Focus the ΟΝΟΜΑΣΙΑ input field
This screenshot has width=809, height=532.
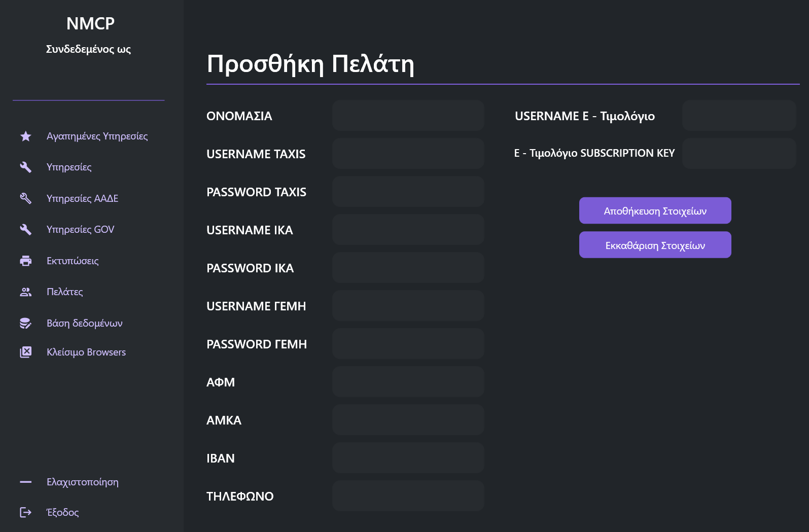(x=408, y=116)
